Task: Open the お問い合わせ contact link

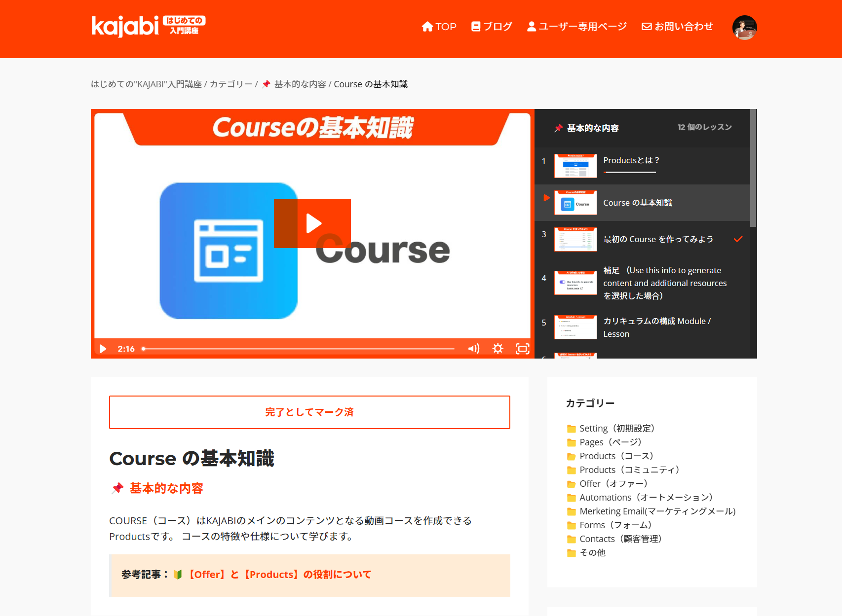Action: (x=677, y=27)
